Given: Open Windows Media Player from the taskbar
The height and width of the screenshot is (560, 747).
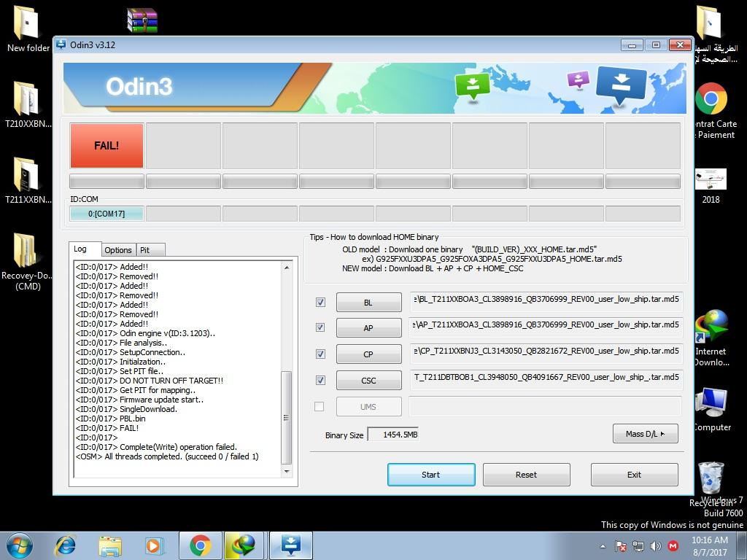Looking at the screenshot, I should tap(154, 545).
